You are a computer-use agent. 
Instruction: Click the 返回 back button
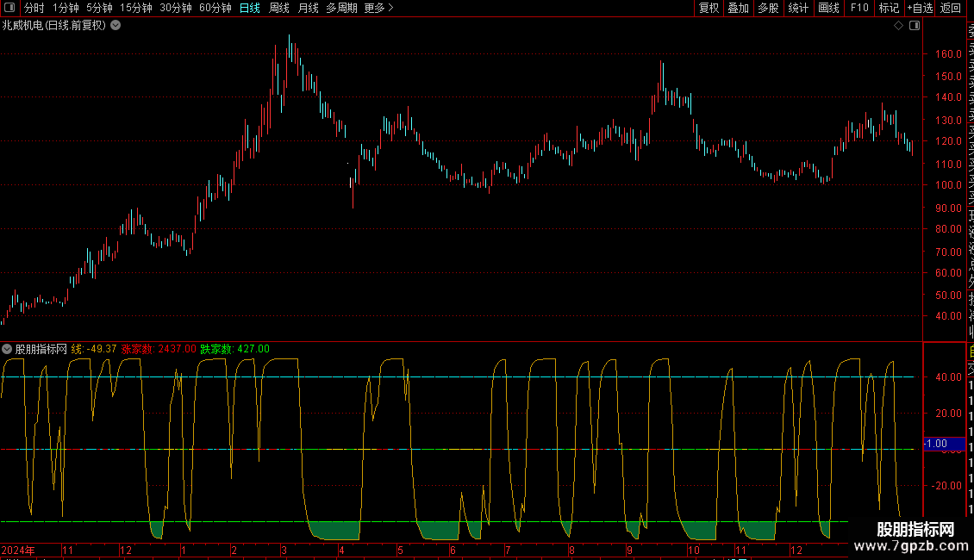pos(951,8)
